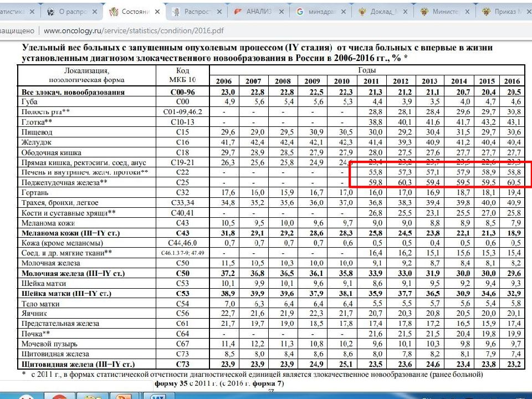Click the 'C22' code cell
Viewport: 532px width, 399px height.
click(182, 172)
